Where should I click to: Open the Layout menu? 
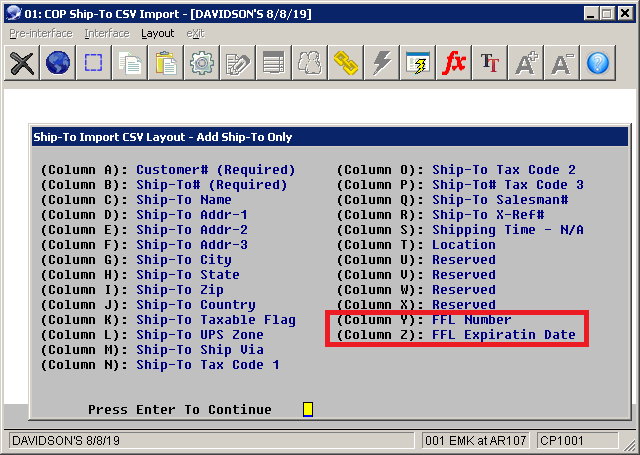click(x=157, y=33)
